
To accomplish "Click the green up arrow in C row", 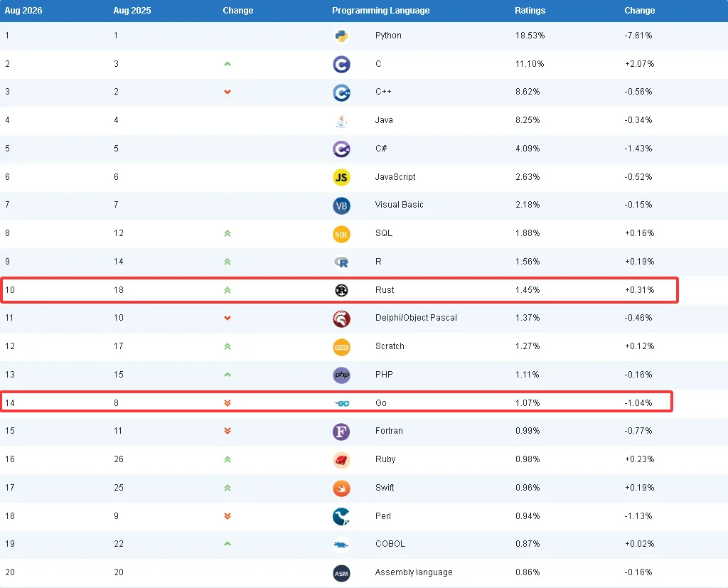I will (x=227, y=64).
